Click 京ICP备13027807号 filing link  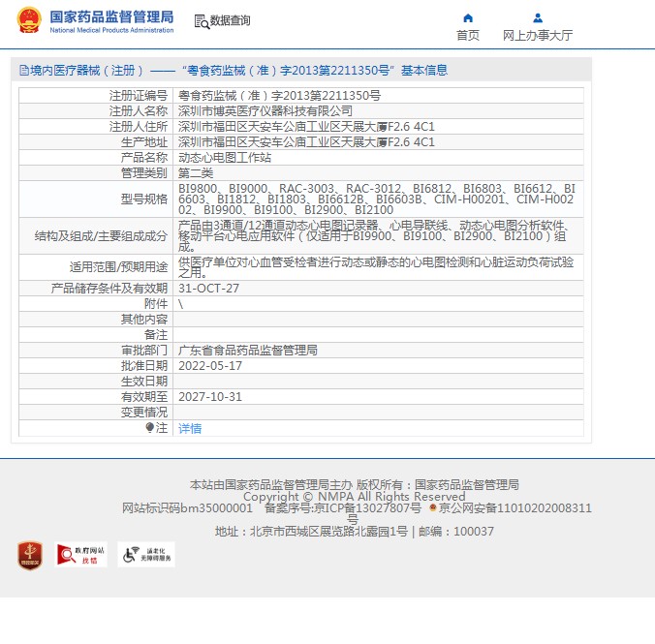coord(367,507)
